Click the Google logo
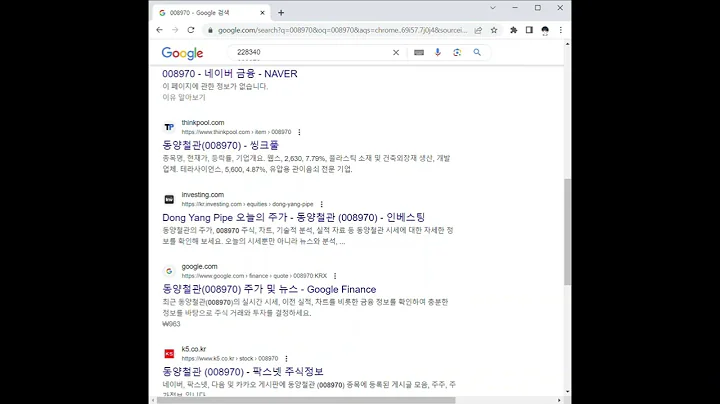Screen dimensions: 720x404 pos(182,53)
